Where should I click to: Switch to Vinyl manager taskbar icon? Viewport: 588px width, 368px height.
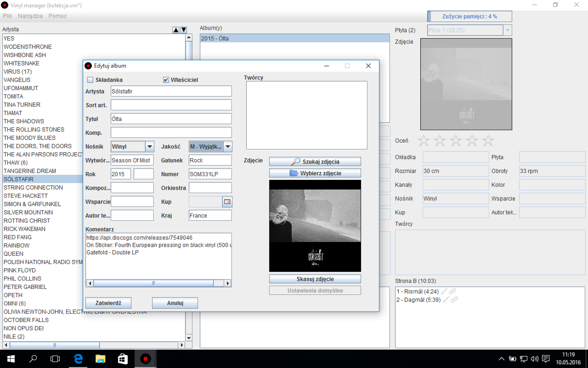click(x=145, y=359)
